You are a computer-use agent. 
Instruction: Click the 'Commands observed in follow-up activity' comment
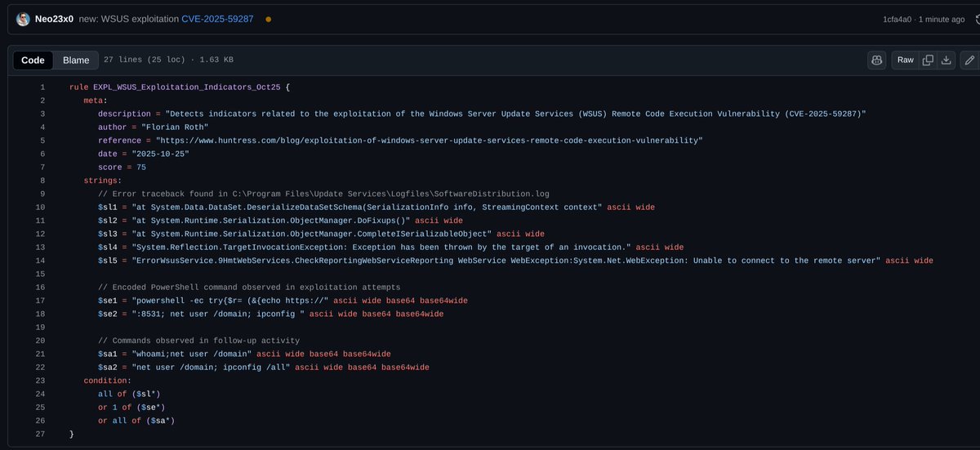[198, 341]
